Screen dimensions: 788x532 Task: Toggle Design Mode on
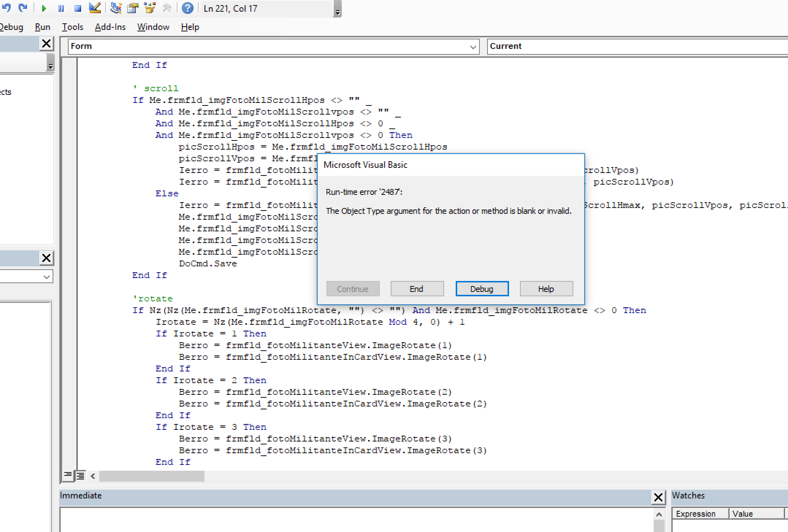[95, 8]
